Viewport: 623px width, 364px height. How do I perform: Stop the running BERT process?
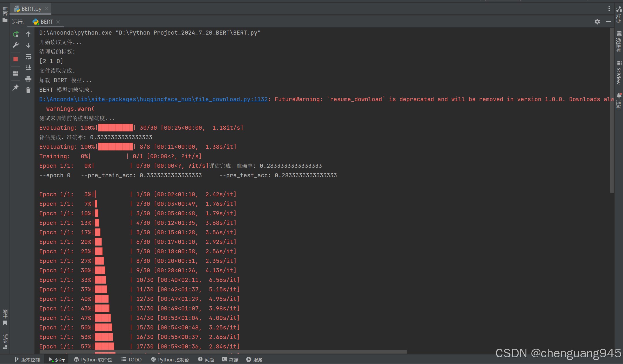tap(16, 59)
